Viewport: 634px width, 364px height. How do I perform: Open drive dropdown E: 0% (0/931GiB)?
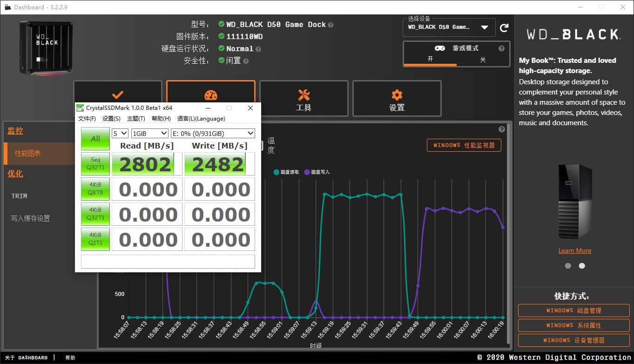click(x=213, y=133)
